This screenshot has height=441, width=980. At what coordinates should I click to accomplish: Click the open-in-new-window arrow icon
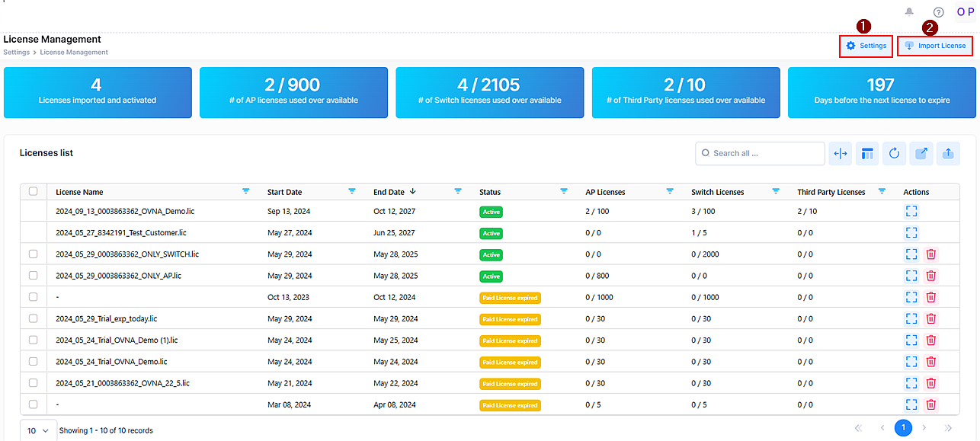pos(921,154)
